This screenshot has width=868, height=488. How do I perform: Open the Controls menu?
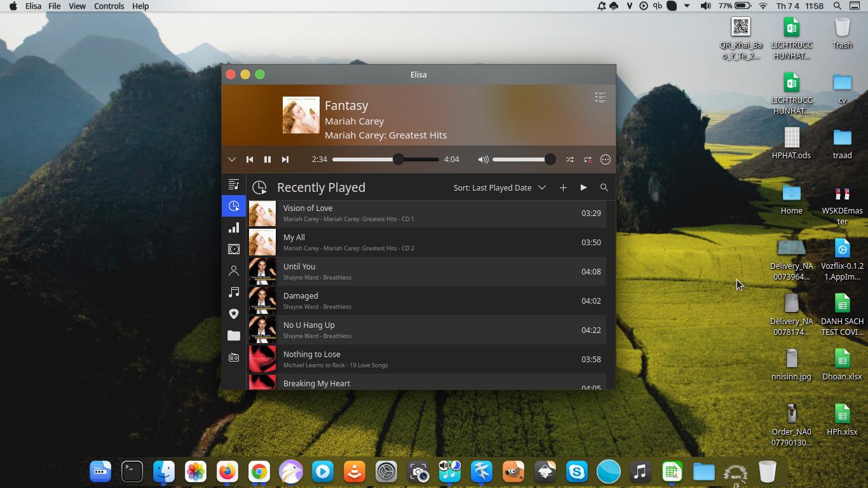coord(109,6)
